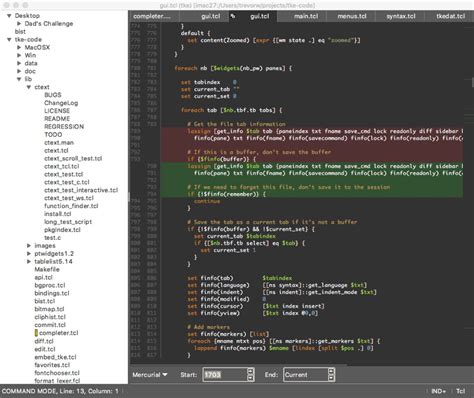Screen dimensions: 474x398
Task: Collapse the ctext folder
Action: [x=29, y=87]
